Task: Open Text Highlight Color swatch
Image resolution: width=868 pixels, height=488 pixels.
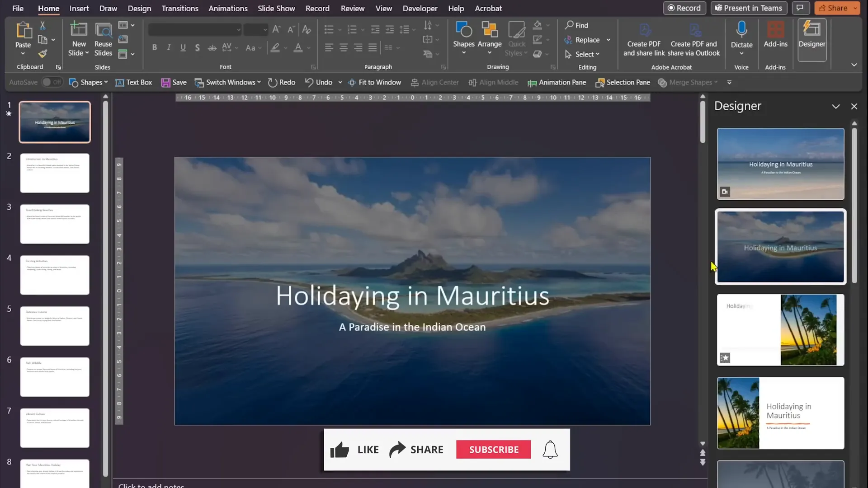Action: 275,47
